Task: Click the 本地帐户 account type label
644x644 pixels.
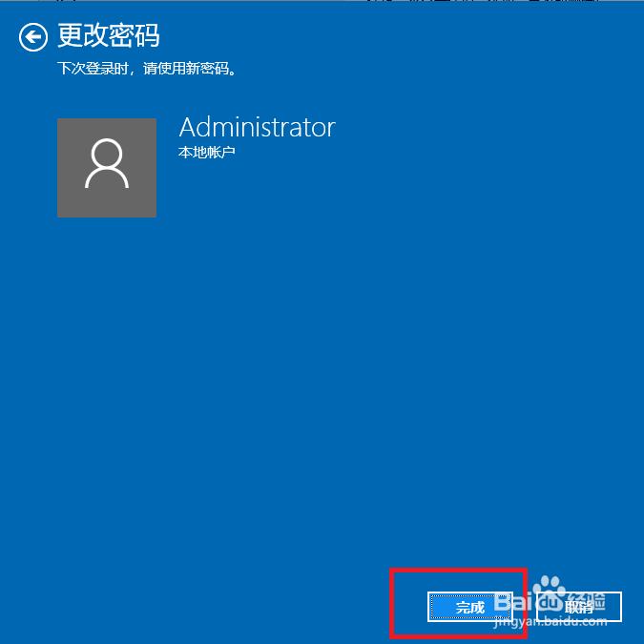Action: 207,153
